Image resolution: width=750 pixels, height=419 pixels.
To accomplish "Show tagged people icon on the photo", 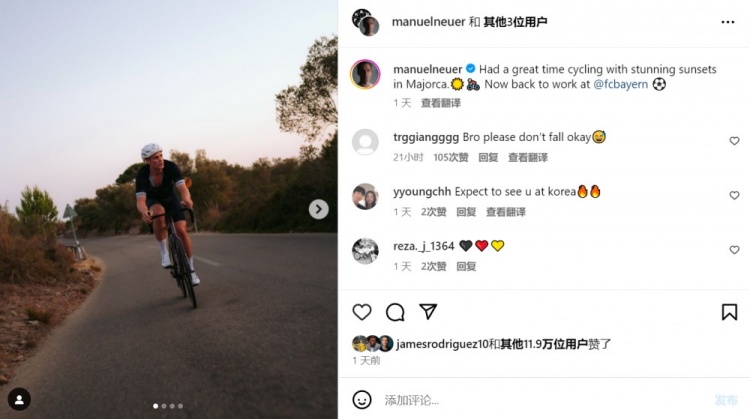I will coord(19,399).
